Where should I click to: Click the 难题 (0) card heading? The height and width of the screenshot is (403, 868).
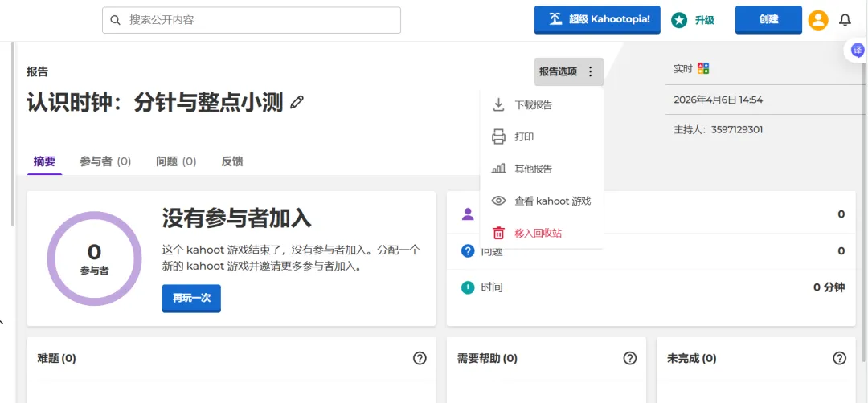click(x=56, y=358)
